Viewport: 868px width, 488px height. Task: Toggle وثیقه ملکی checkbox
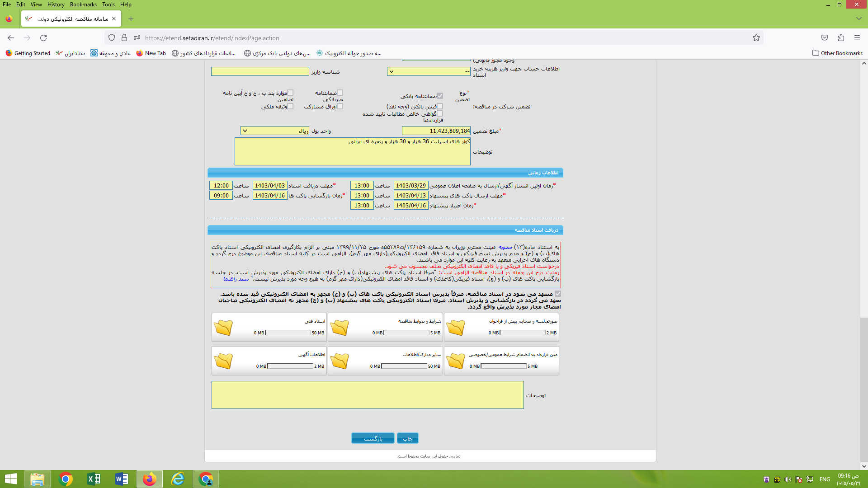pyautogui.click(x=290, y=106)
